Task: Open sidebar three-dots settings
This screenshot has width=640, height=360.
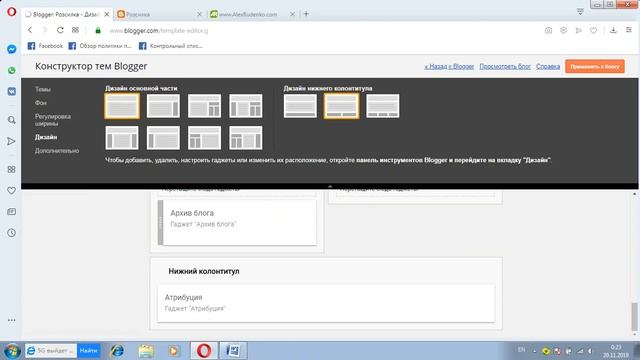Action: pos(11,320)
